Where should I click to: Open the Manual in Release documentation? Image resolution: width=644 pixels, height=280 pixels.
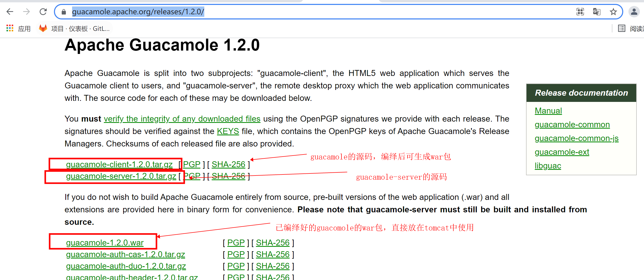(548, 110)
